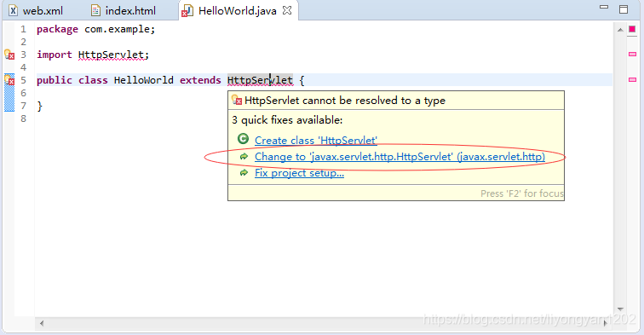Click the HelloWorld class name
Viewport: 644px width, 335px height.
144,80
